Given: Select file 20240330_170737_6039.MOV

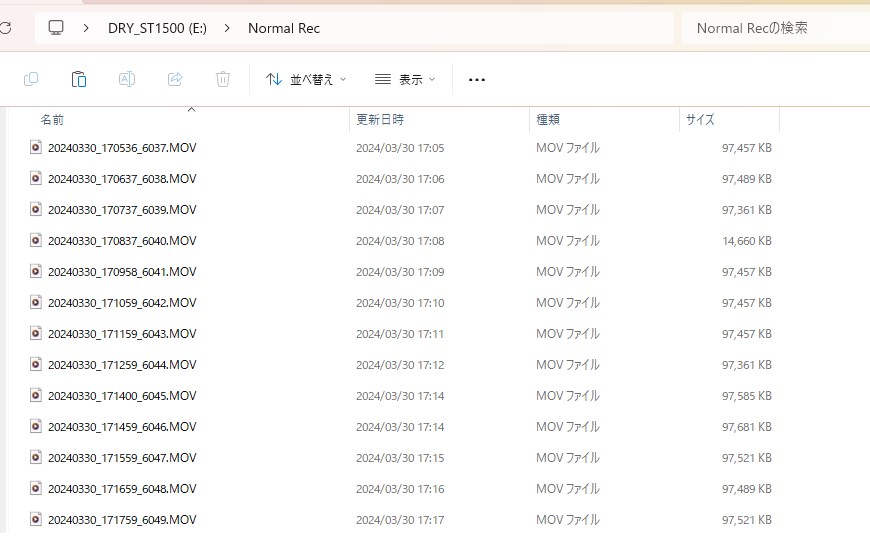Looking at the screenshot, I should [122, 210].
